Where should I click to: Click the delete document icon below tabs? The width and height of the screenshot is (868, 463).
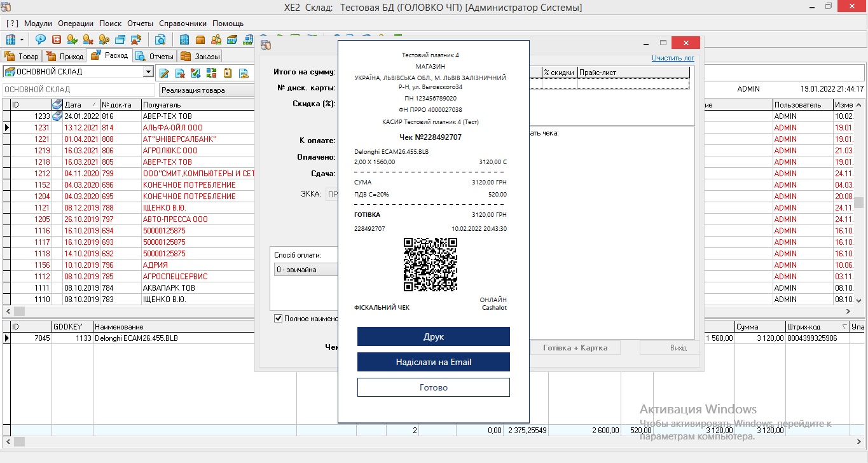coord(180,73)
